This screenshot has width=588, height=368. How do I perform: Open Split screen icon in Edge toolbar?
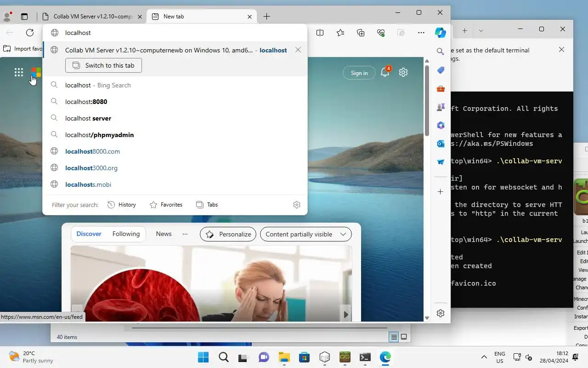[x=320, y=33]
